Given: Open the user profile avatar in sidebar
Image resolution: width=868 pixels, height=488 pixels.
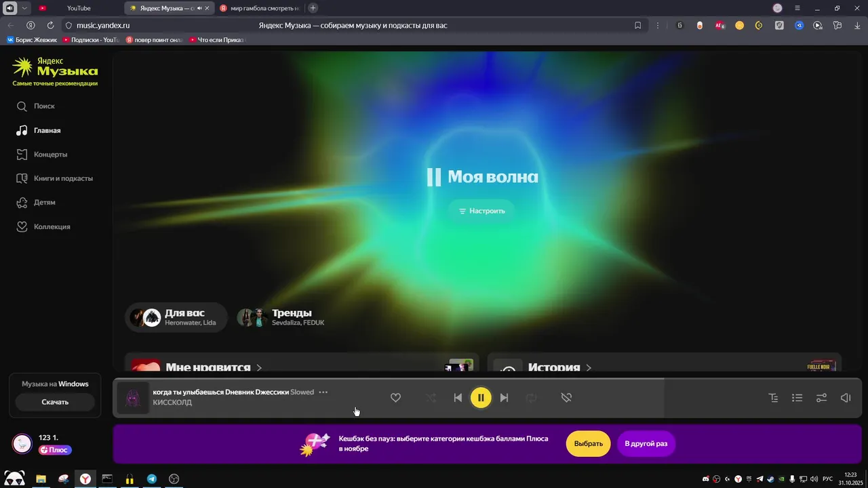Looking at the screenshot, I should point(22,443).
